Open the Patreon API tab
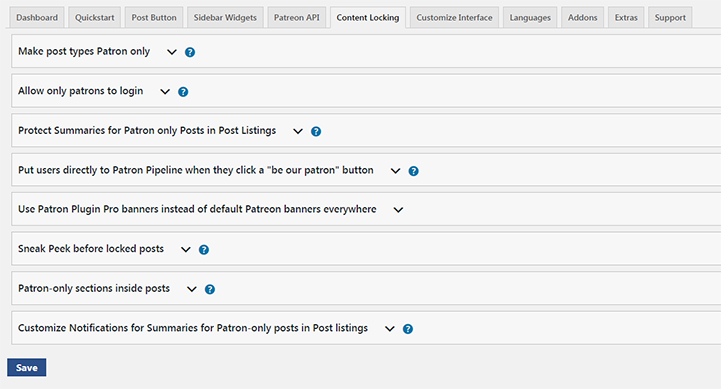The height and width of the screenshot is (389, 721). click(297, 17)
